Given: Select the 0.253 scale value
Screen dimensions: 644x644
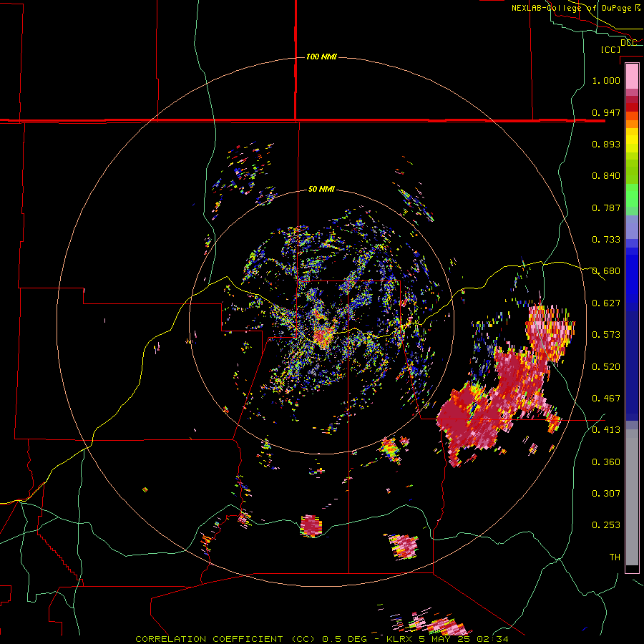Looking at the screenshot, I should tap(606, 525).
